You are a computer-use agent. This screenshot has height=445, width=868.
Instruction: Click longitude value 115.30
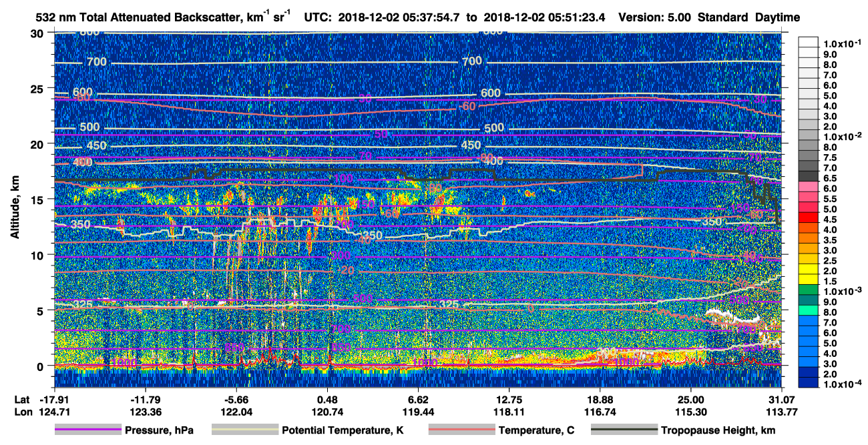691,412
